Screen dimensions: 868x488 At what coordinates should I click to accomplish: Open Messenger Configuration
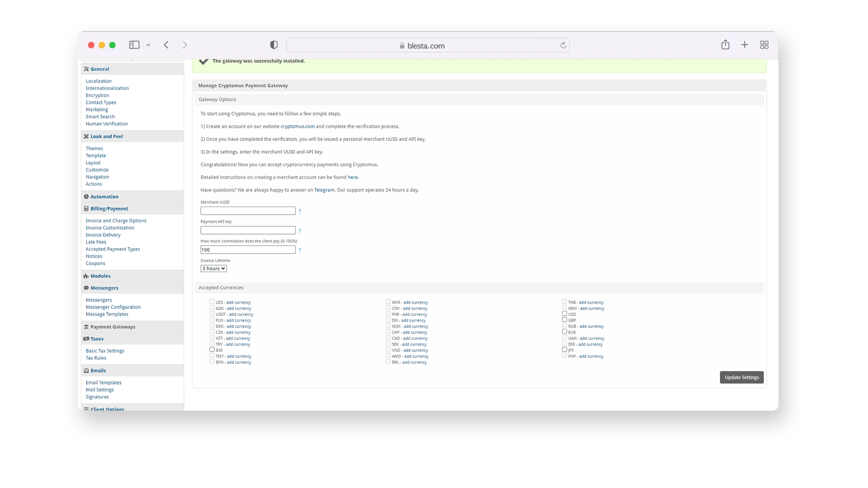113,307
